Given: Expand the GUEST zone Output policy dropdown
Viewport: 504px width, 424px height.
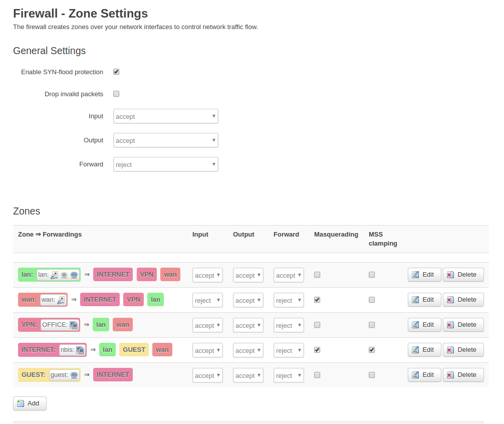Looking at the screenshot, I should tap(248, 375).
